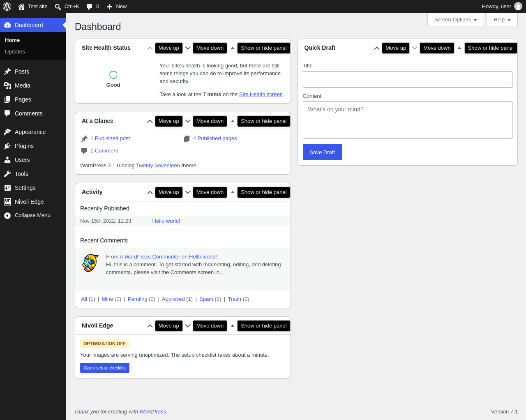Open Plugins from the sidebar icon
The height and width of the screenshot is (420, 526).
click(x=7, y=146)
